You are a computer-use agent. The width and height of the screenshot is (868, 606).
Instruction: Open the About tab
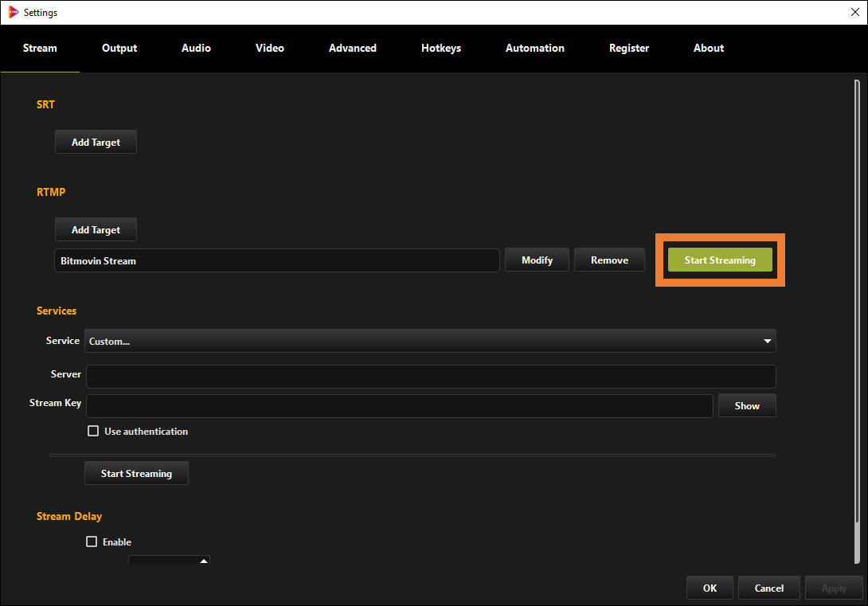click(709, 48)
